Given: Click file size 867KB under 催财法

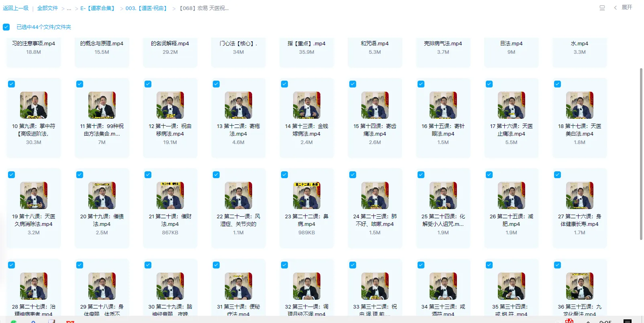Looking at the screenshot, I should [170, 233].
